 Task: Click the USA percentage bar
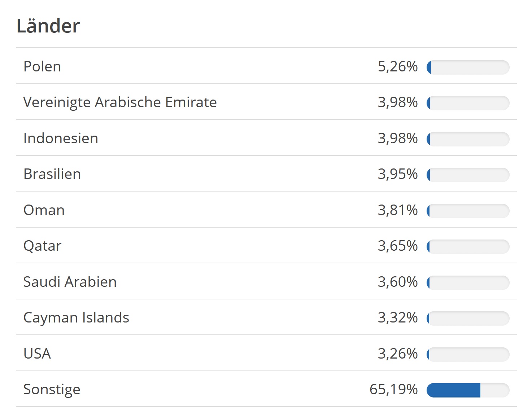468,355
